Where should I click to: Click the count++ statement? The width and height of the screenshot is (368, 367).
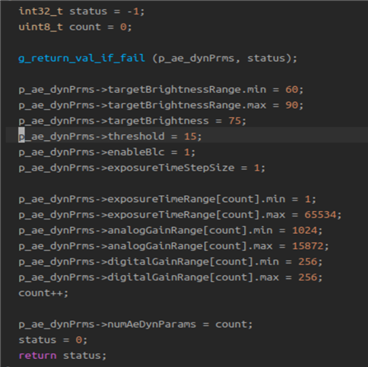point(43,293)
